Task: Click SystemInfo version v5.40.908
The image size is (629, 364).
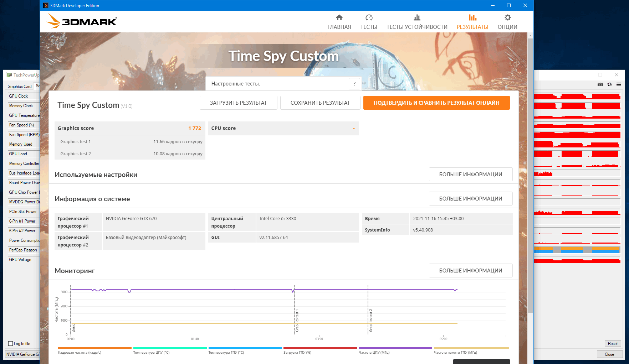Action: coord(423,230)
